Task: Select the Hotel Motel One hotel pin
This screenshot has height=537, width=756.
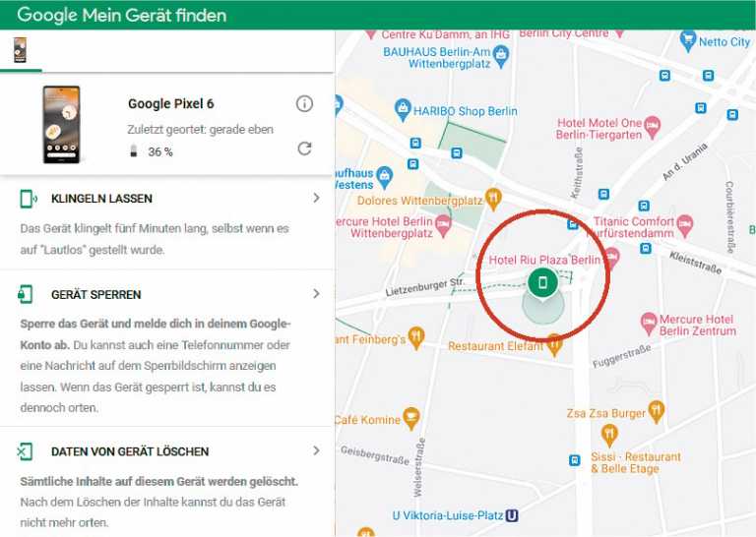Action: (x=652, y=127)
